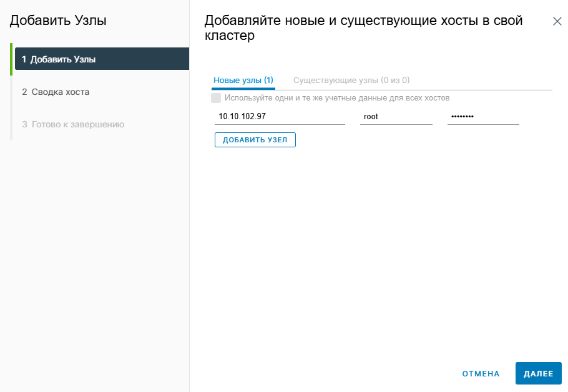Focus the username field containing root

(396, 117)
